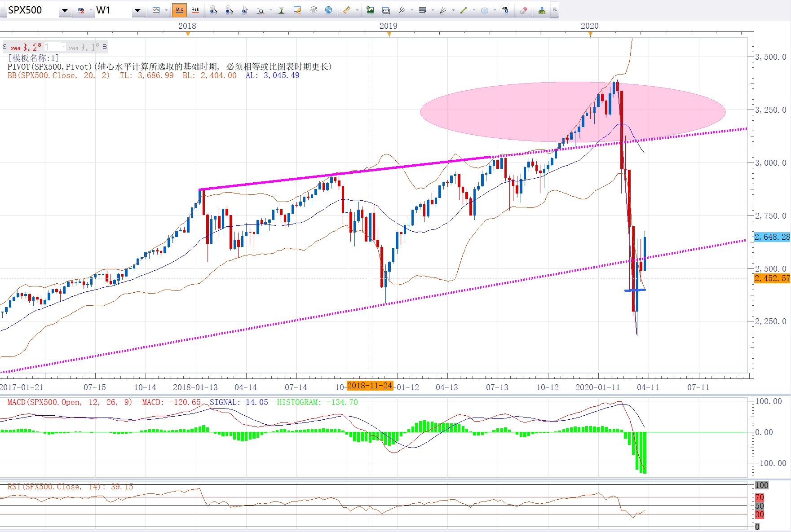Image resolution: width=791 pixels, height=532 pixels.
Task: Select the short blue horizontal line
Action: pos(635,290)
